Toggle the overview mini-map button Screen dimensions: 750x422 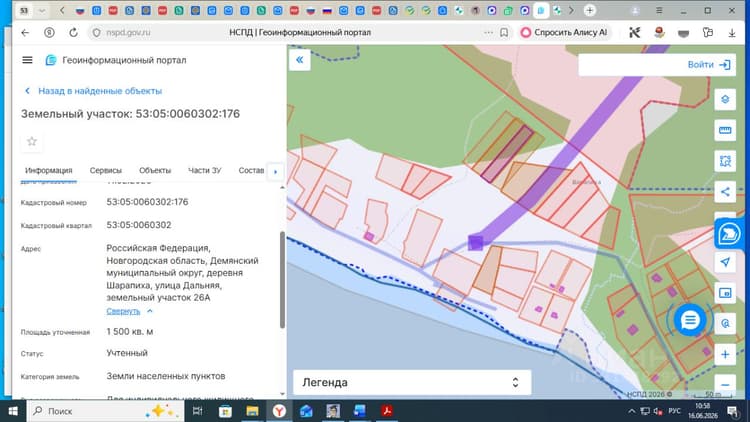click(x=725, y=293)
